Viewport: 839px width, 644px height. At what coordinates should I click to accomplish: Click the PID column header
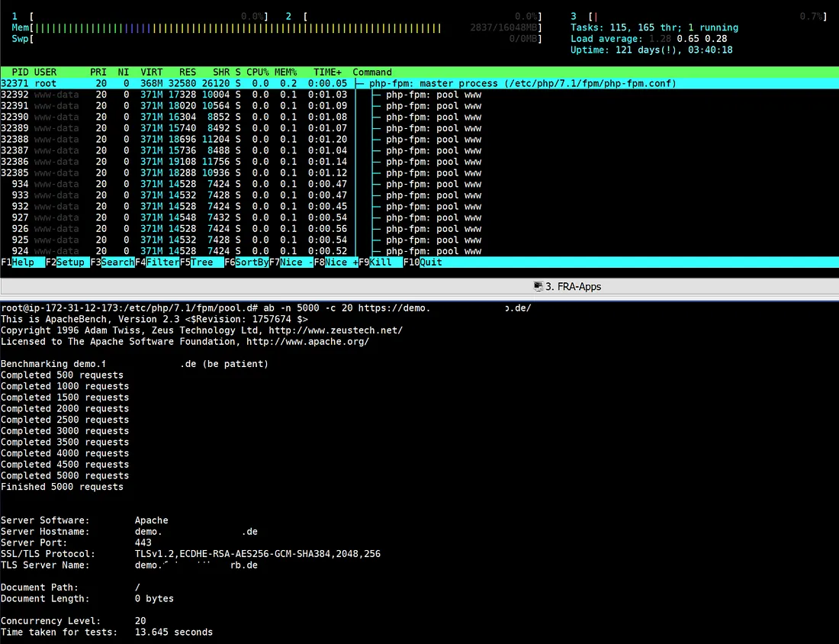click(21, 72)
